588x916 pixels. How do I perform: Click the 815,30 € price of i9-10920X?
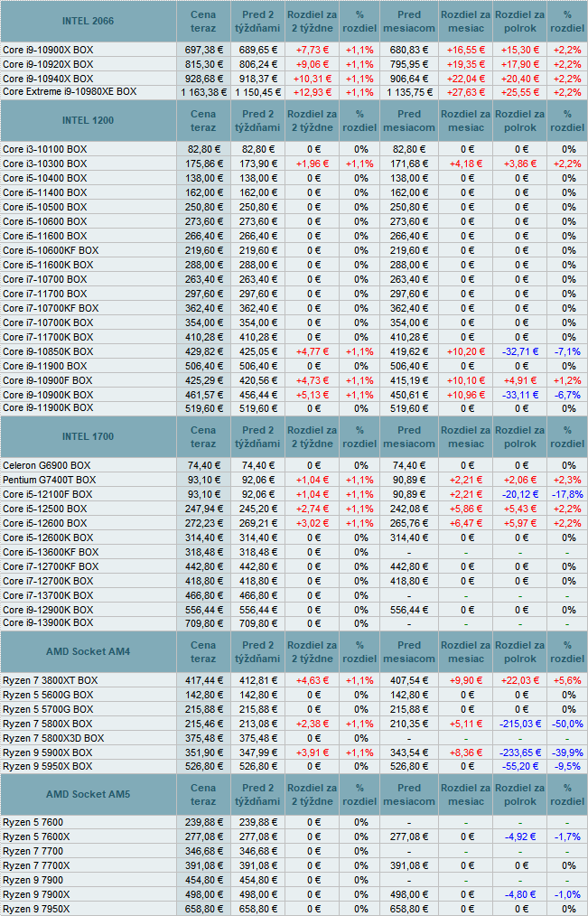tap(203, 64)
